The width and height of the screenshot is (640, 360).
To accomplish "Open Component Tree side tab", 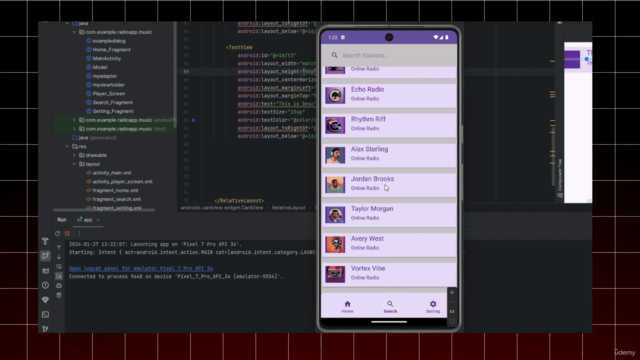I will tap(560, 178).
